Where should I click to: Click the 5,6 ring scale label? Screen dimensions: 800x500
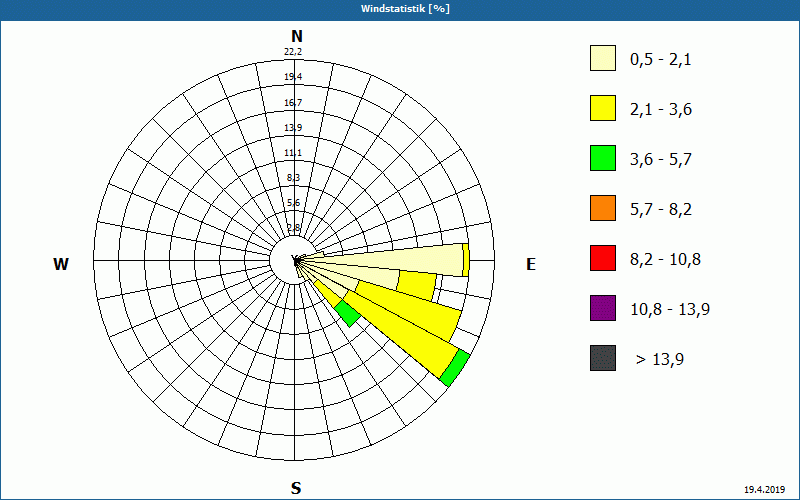pyautogui.click(x=293, y=203)
